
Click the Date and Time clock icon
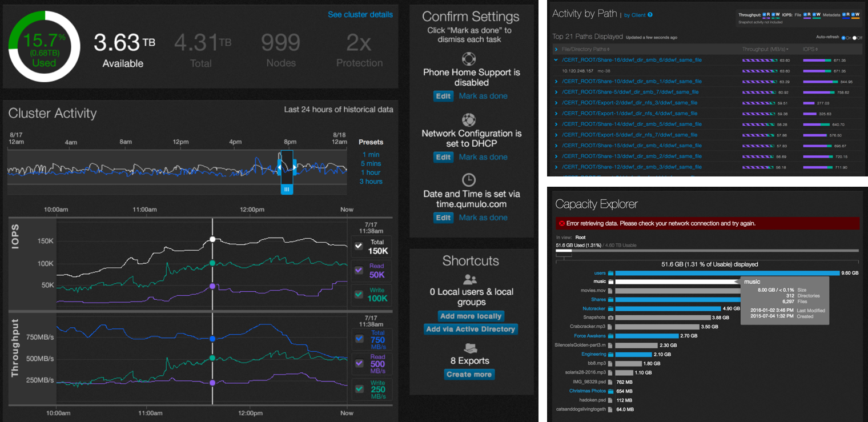point(469,180)
